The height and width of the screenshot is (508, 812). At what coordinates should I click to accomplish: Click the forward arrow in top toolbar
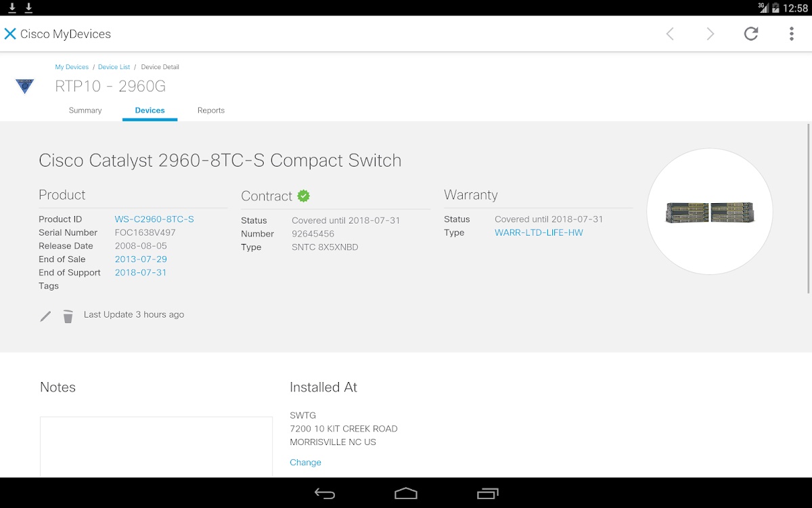pyautogui.click(x=710, y=34)
